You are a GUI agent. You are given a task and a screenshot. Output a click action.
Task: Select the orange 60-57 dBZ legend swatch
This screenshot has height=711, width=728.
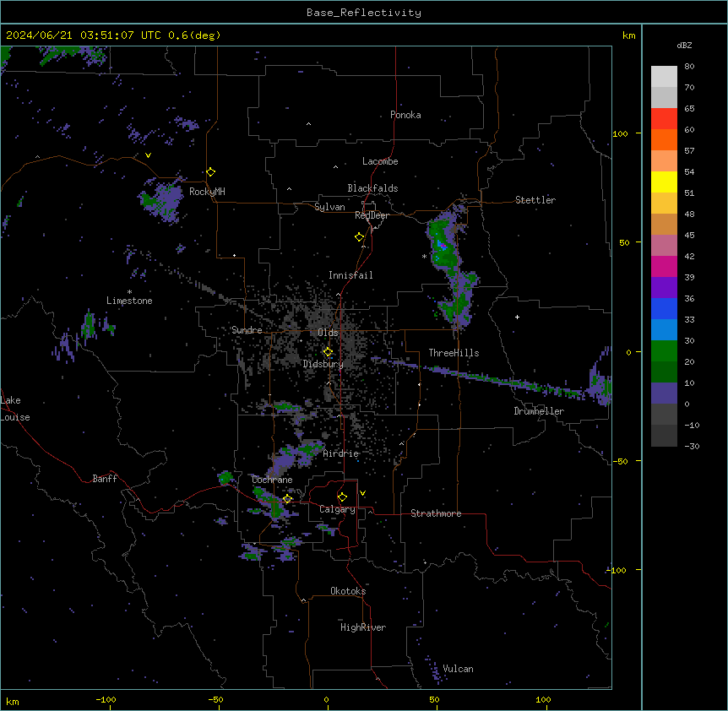pos(664,140)
